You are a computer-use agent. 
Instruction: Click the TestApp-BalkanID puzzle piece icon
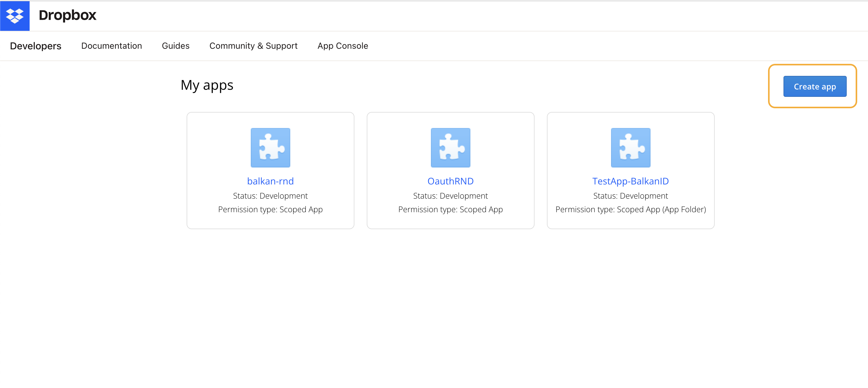630,147
